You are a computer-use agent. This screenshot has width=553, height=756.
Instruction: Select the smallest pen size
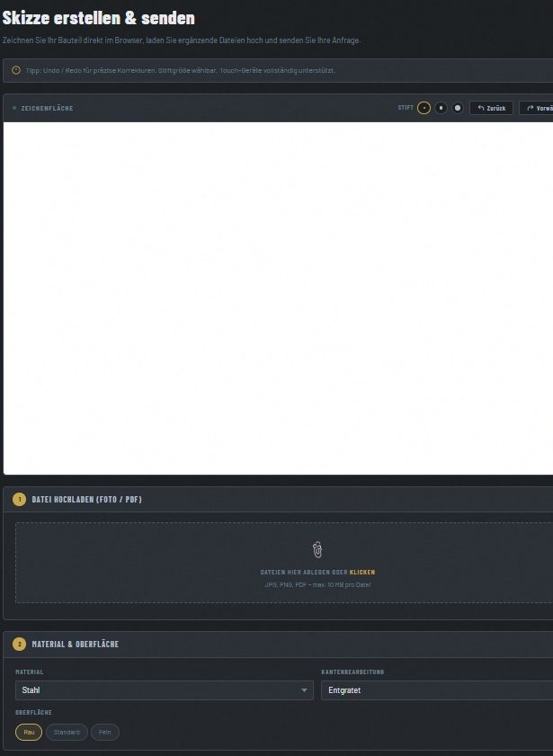(424, 108)
